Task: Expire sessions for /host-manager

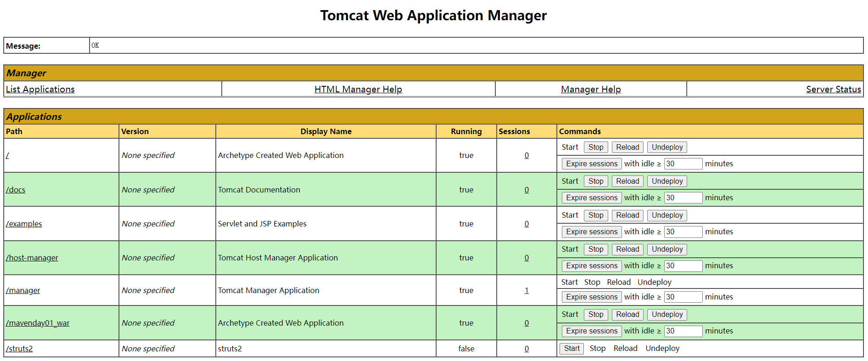Action: pos(592,265)
